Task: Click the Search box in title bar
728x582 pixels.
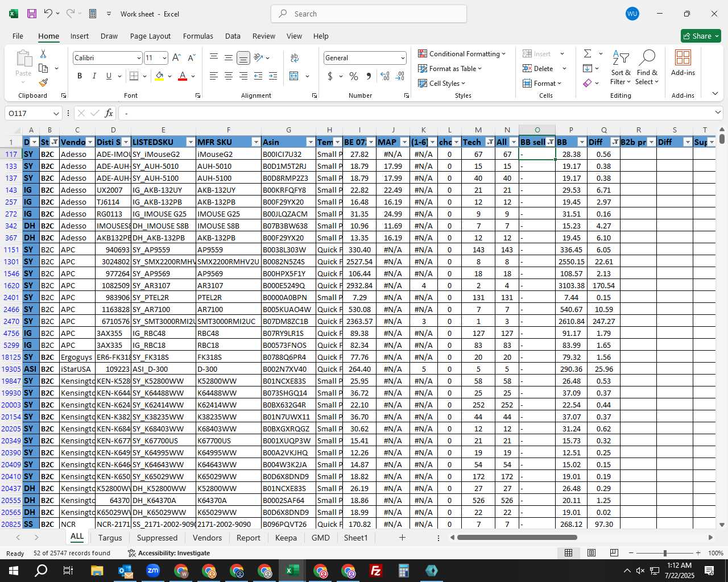Action: tap(369, 14)
